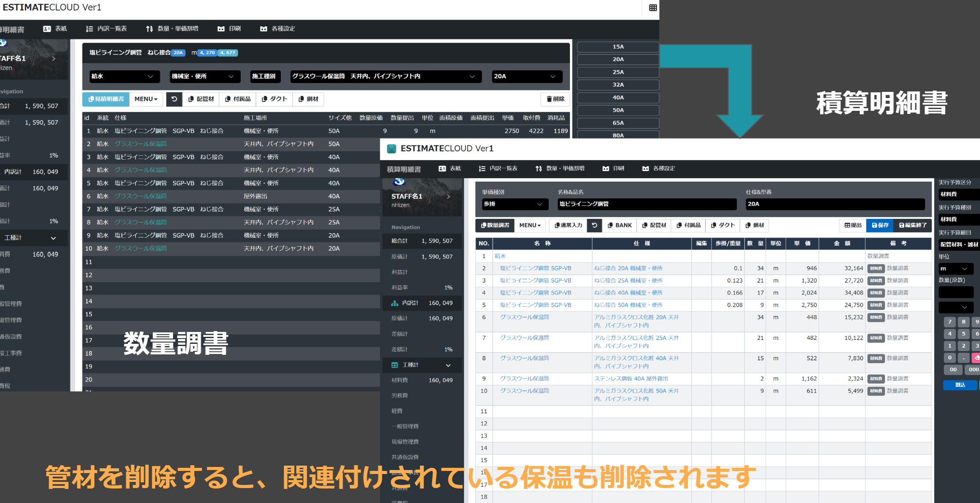Image resolution: width=980 pixels, height=503 pixels.
Task: Click 内訳計 tree icon in lower sidebar
Action: point(395,303)
